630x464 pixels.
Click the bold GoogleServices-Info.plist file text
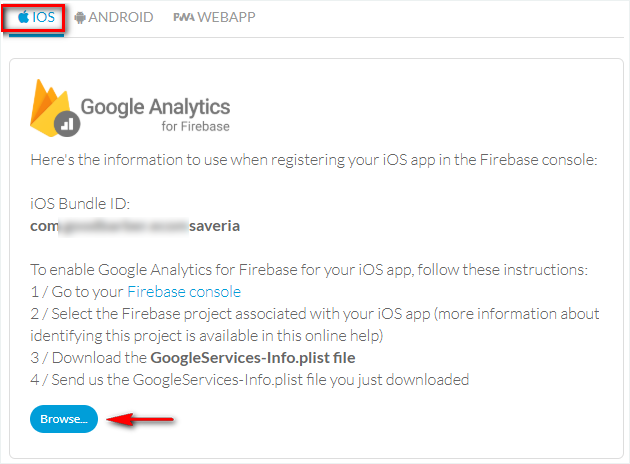pyautogui.click(x=252, y=358)
